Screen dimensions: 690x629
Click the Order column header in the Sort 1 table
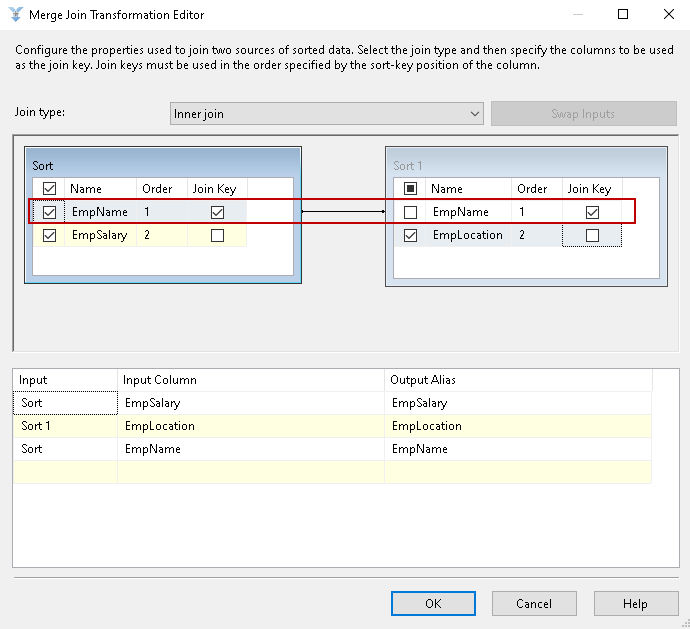point(536,189)
